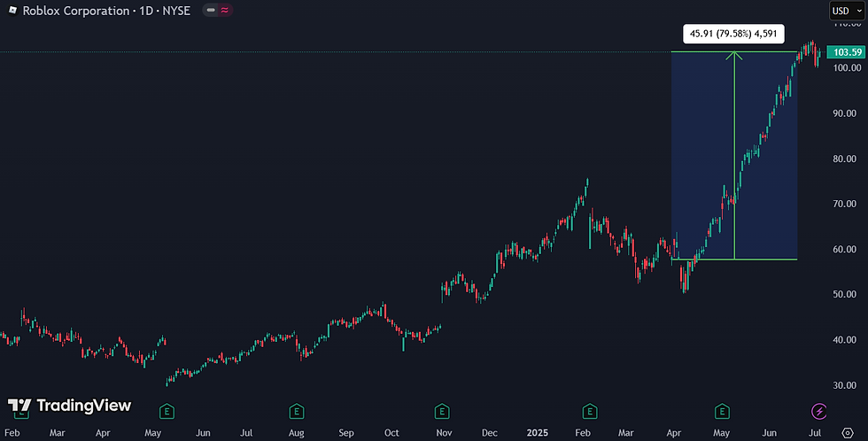Click the 30.00 price axis value
This screenshot has height=441, width=868.
(x=845, y=384)
